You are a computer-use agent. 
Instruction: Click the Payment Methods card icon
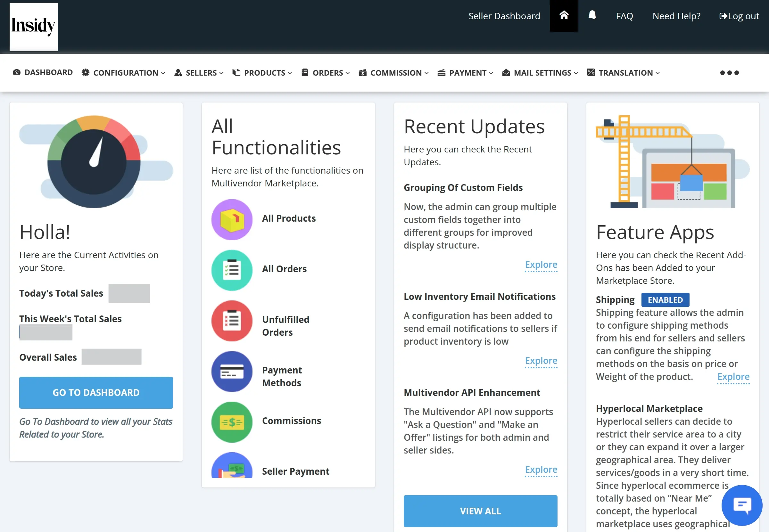232,371
